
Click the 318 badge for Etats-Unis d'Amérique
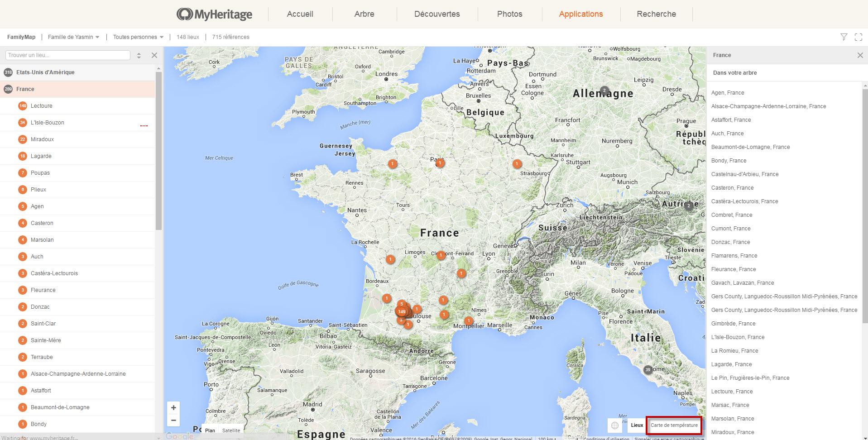click(x=8, y=72)
